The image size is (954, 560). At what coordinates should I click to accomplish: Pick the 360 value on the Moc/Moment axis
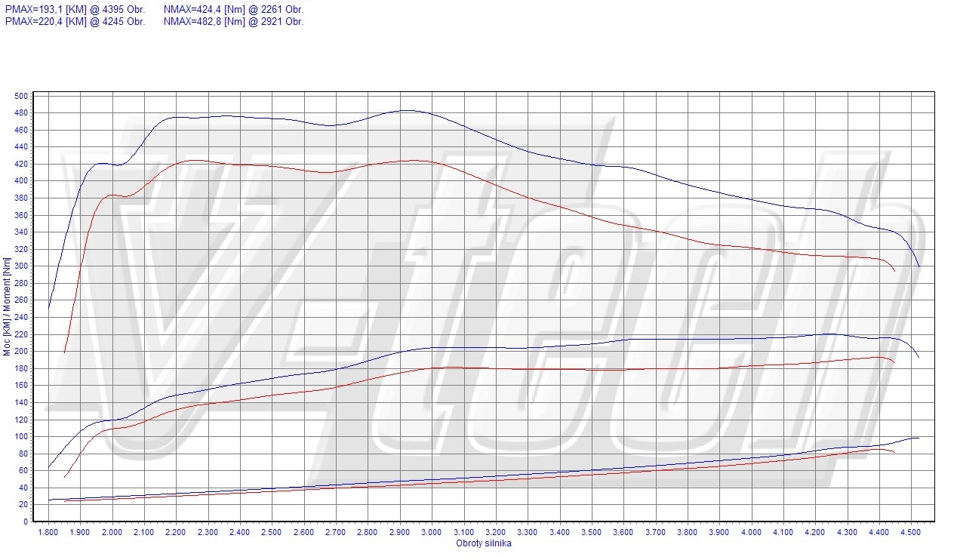(20, 215)
